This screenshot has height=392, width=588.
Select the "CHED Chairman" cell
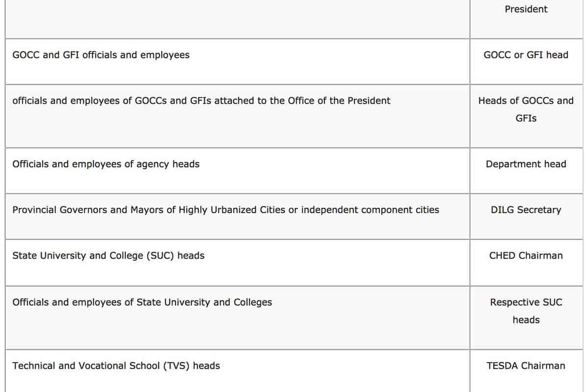pos(526,255)
